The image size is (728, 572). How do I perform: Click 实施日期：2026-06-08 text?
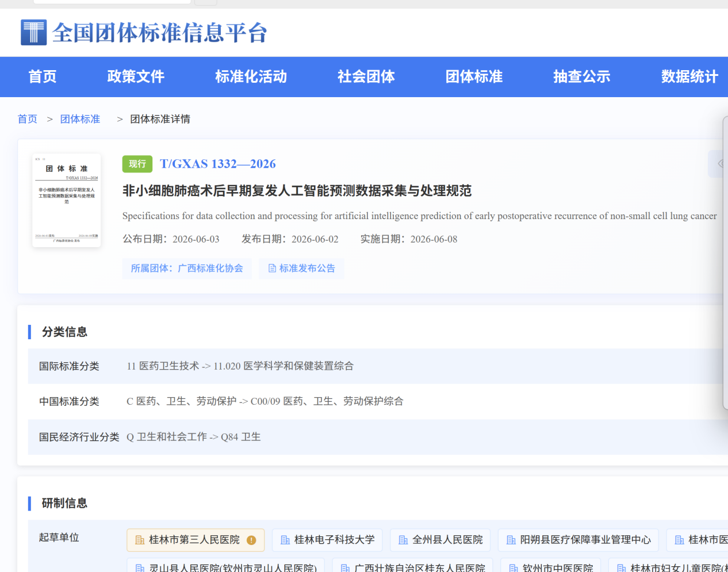pyautogui.click(x=409, y=239)
